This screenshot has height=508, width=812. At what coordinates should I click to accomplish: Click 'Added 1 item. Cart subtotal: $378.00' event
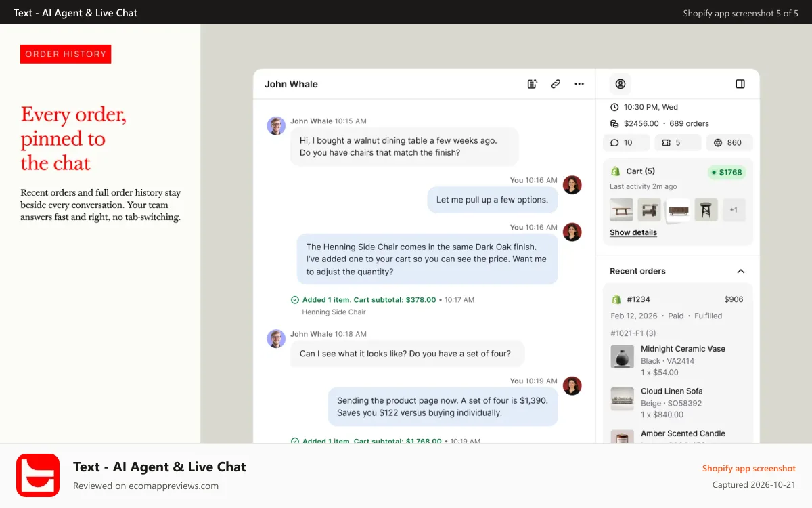[x=369, y=299]
